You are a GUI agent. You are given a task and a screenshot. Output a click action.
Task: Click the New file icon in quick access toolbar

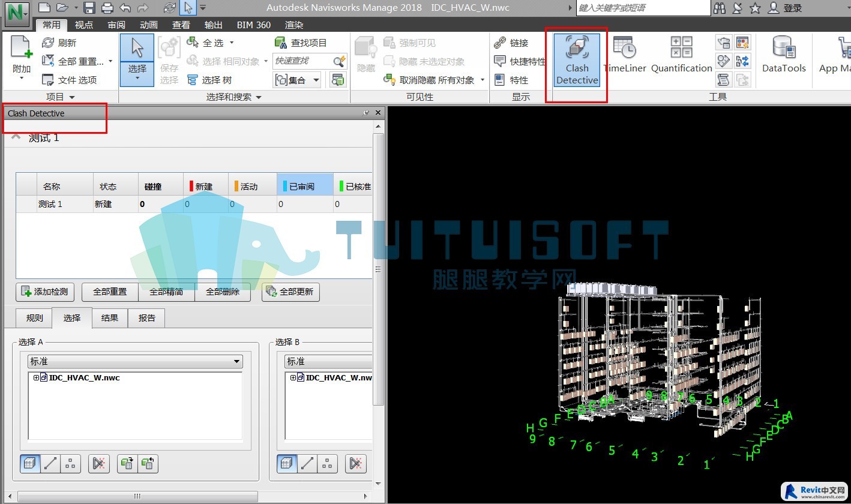point(44,7)
